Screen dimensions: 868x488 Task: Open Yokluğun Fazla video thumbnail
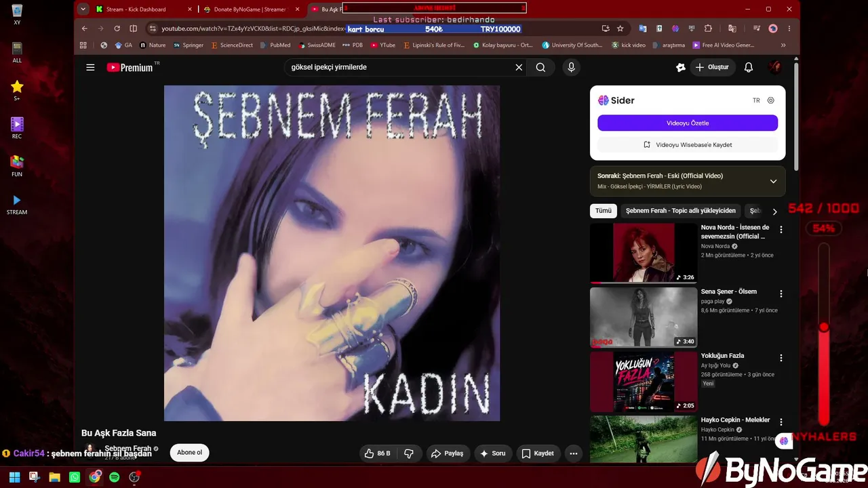(x=644, y=382)
